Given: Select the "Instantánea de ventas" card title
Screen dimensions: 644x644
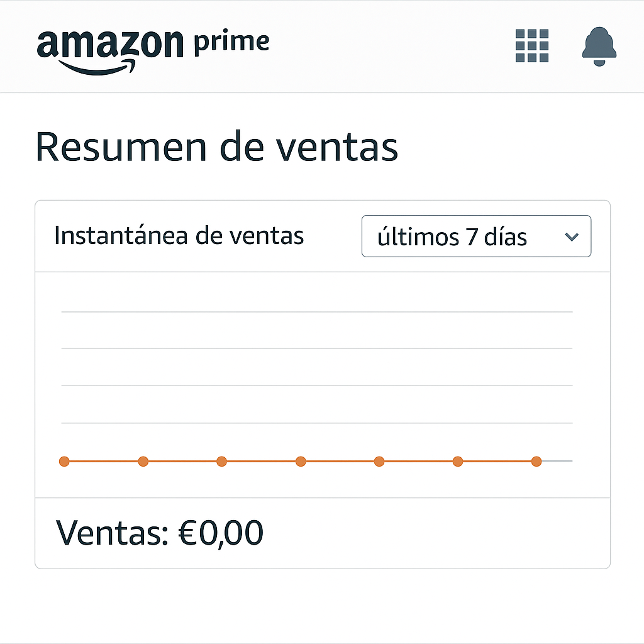Looking at the screenshot, I should [x=179, y=236].
